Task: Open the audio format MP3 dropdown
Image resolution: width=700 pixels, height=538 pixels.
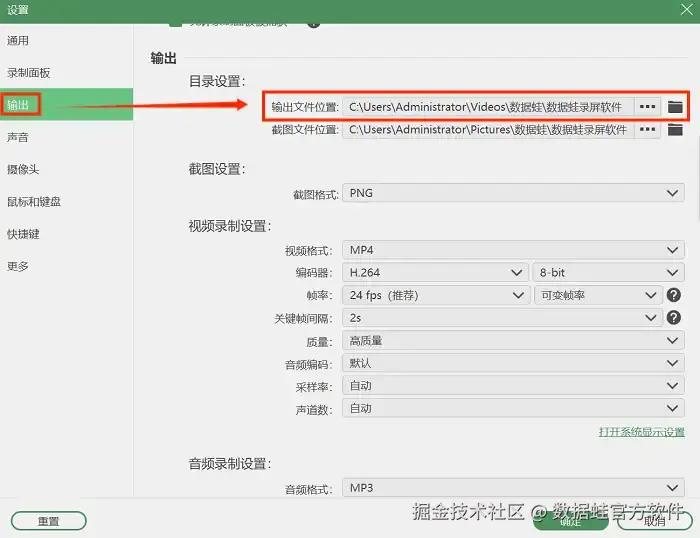Action: pos(513,488)
